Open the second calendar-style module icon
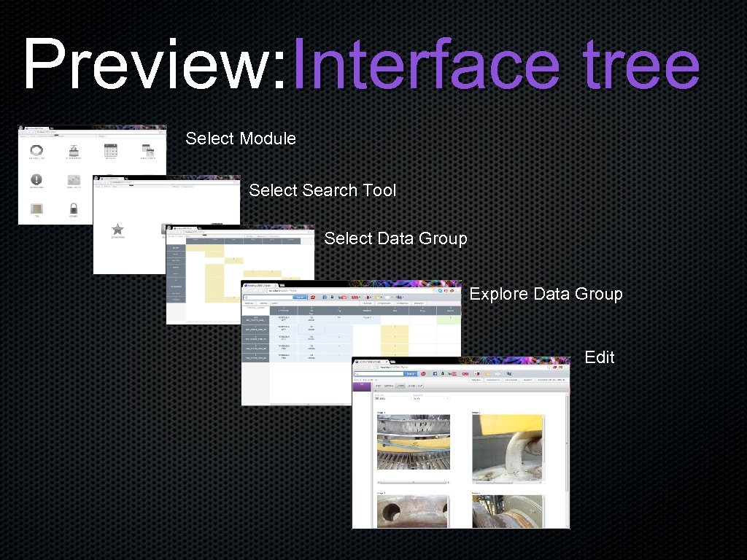The height and width of the screenshot is (560, 747). pyautogui.click(x=148, y=151)
